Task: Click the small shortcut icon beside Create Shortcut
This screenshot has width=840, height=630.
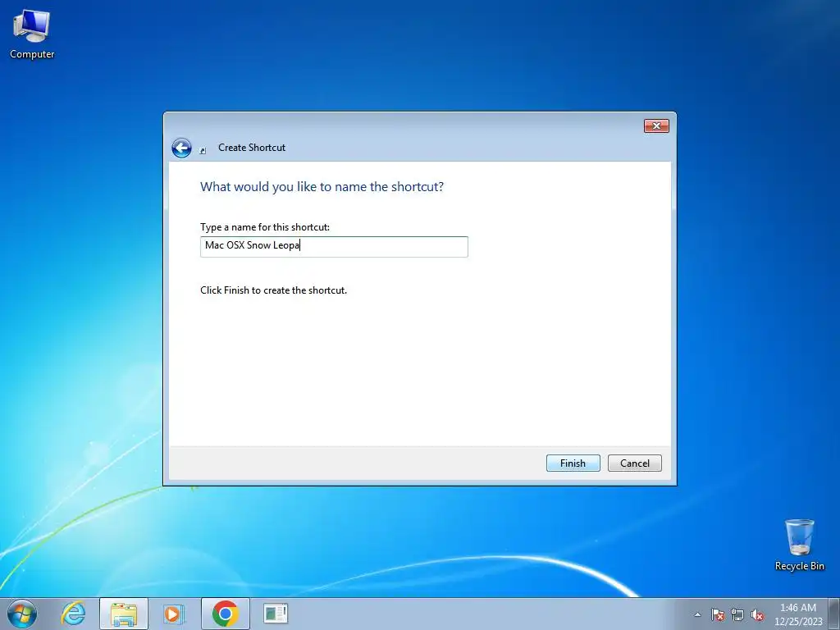Action: pos(203,151)
